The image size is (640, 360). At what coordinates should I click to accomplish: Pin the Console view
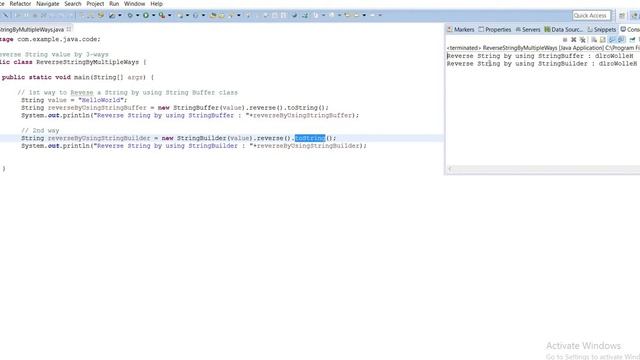coord(632,40)
